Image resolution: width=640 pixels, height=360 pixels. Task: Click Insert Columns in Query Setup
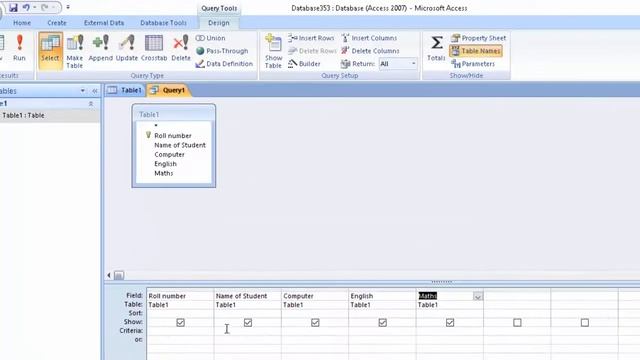click(369, 38)
